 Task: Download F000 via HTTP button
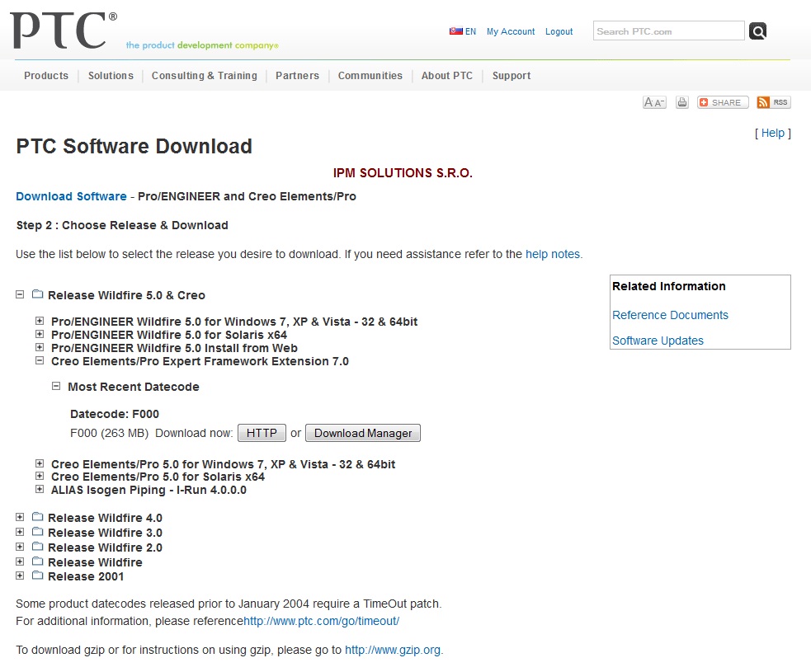262,433
